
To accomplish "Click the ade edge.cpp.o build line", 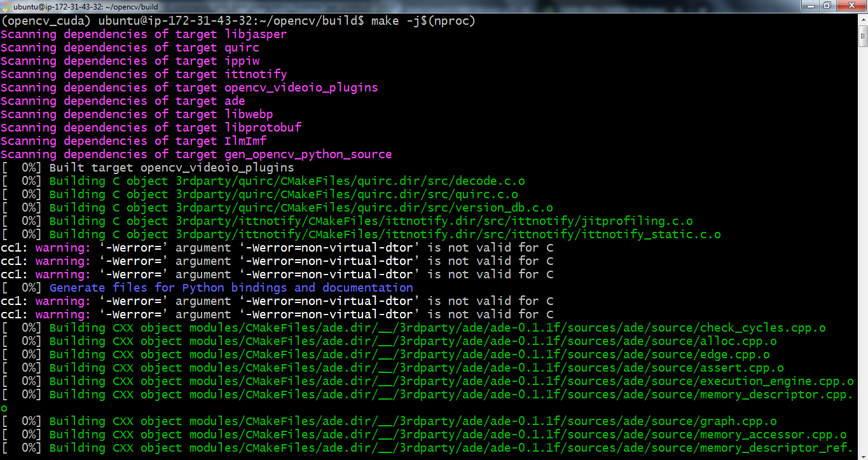I will (385, 355).
